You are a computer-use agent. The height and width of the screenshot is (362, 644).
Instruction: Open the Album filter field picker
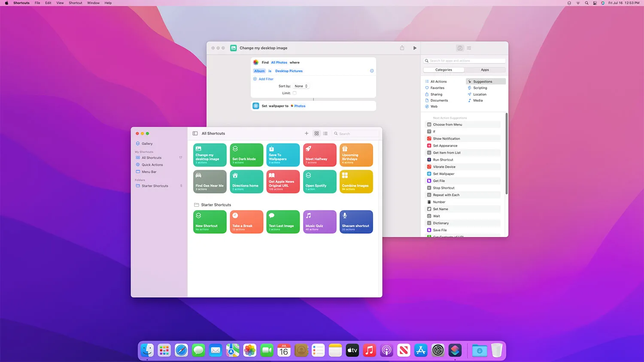click(259, 71)
